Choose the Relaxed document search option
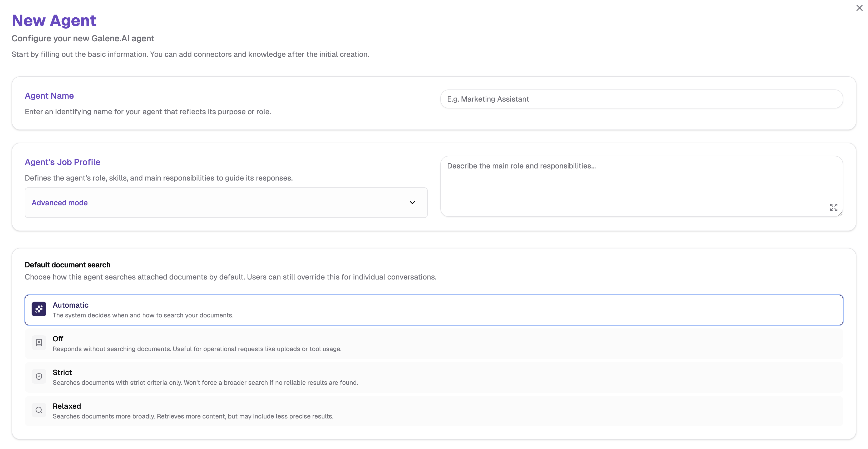868x449 pixels. coord(434,411)
